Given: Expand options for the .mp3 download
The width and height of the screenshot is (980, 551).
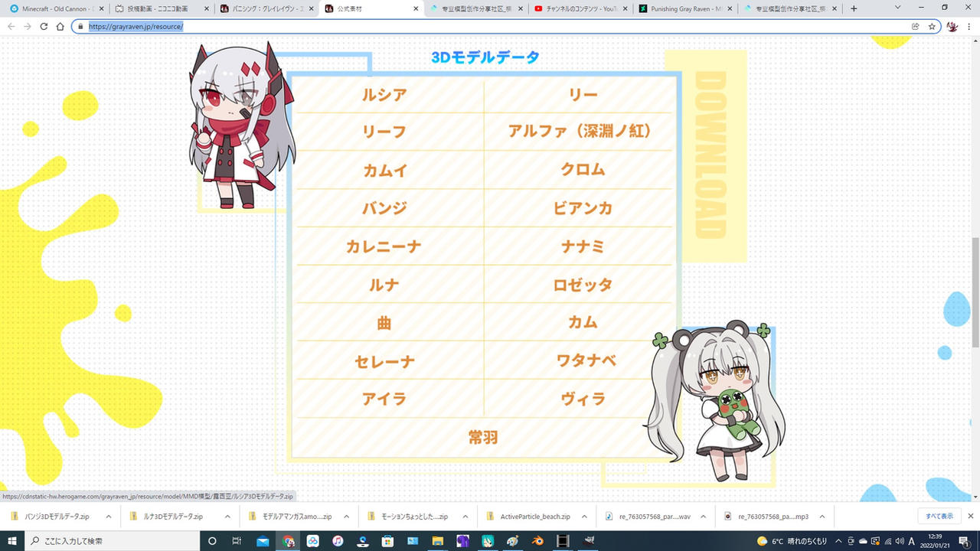Looking at the screenshot, I should click(x=823, y=517).
